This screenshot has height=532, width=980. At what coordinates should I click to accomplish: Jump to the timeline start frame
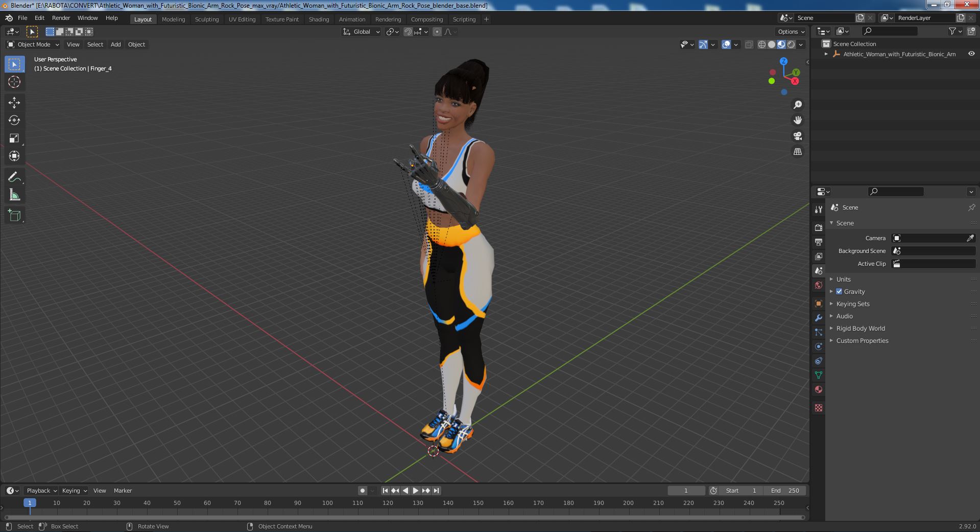tap(385, 491)
